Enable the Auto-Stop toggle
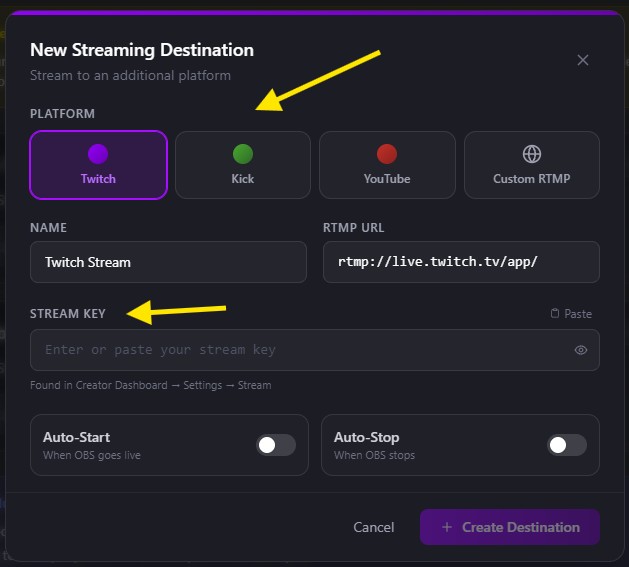The width and height of the screenshot is (629, 567). (567, 445)
